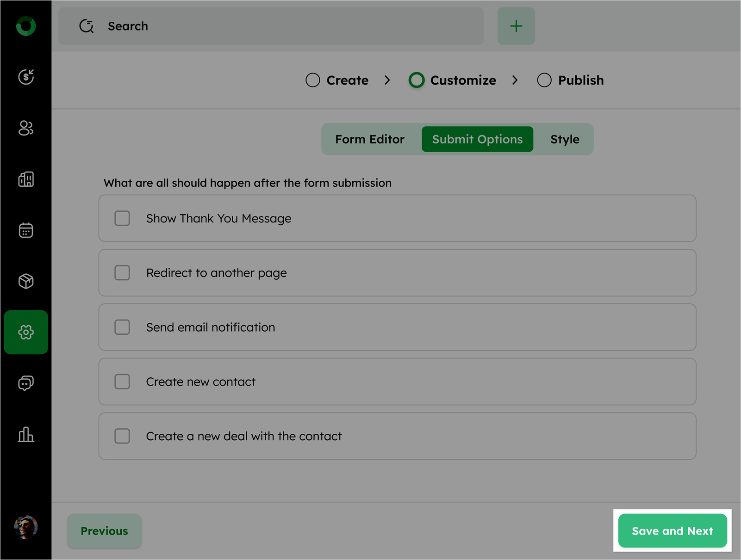Switch to the Style tab
741x560 pixels.
pos(565,139)
